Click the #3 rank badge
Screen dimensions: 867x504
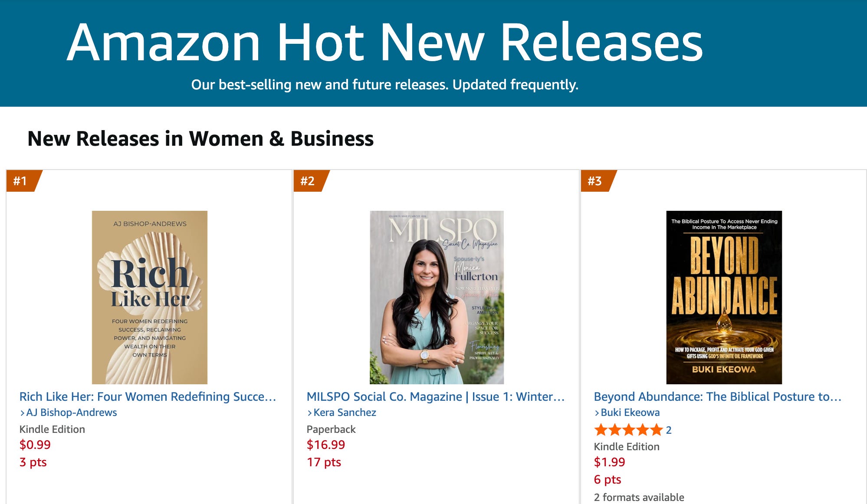(597, 181)
